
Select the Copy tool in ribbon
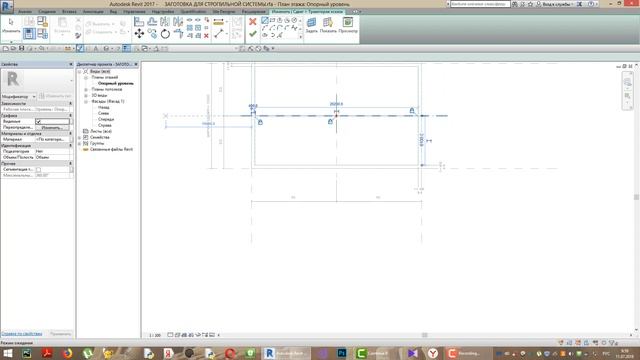click(x=152, y=33)
